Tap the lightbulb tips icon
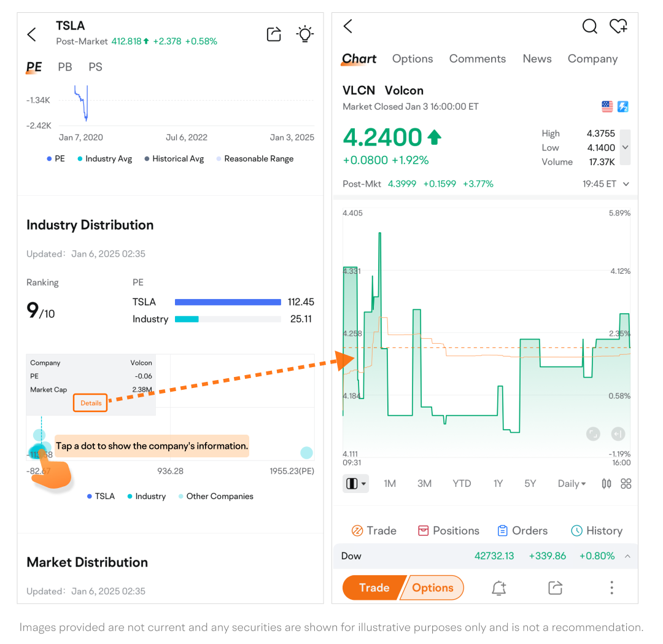This screenshot has width=663, height=644. click(304, 34)
